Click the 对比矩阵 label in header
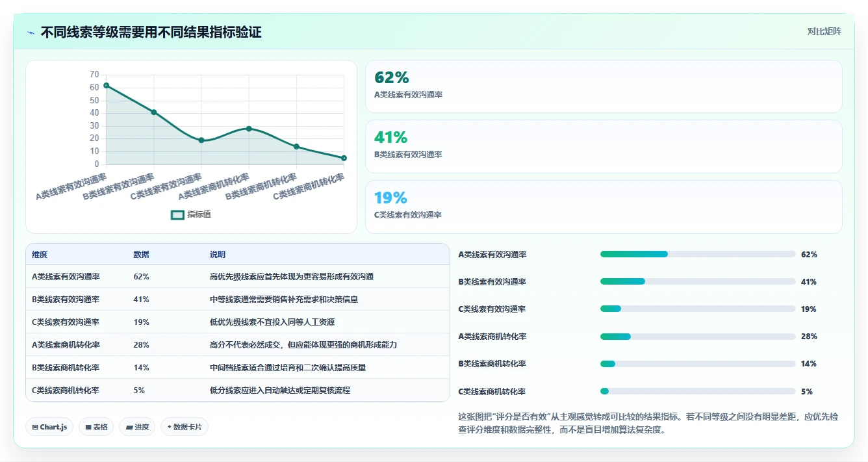This screenshot has width=868, height=462. (x=824, y=31)
